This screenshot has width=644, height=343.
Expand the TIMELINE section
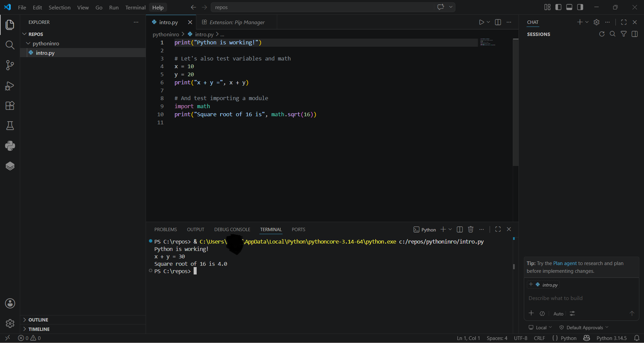24,329
